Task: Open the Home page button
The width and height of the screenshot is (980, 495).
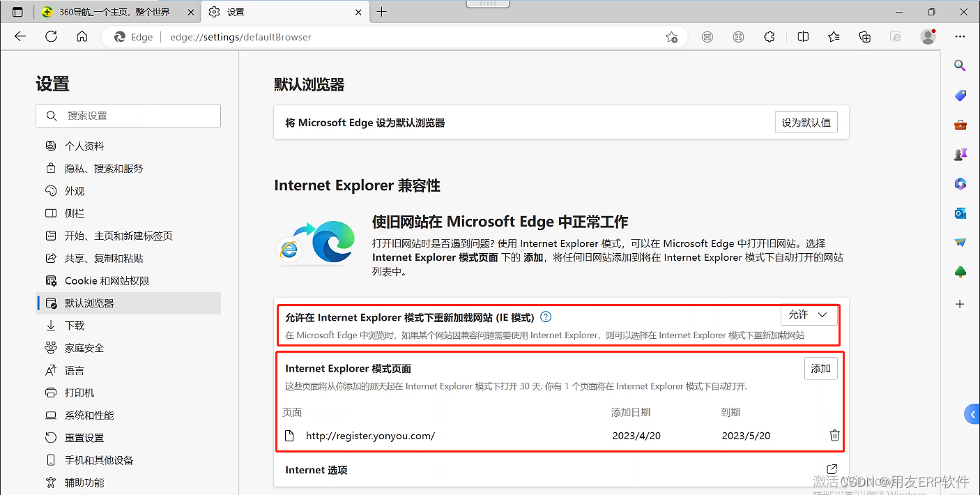Action: 82,37
